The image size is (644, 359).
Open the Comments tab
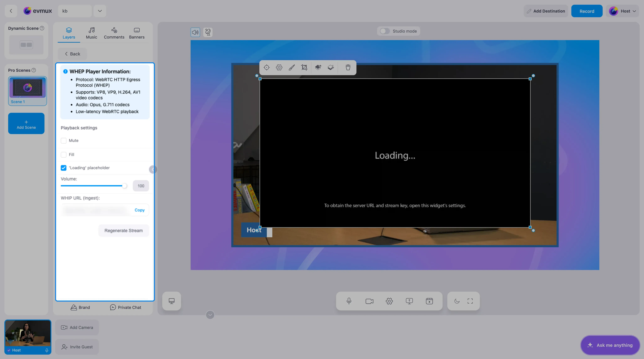114,33
